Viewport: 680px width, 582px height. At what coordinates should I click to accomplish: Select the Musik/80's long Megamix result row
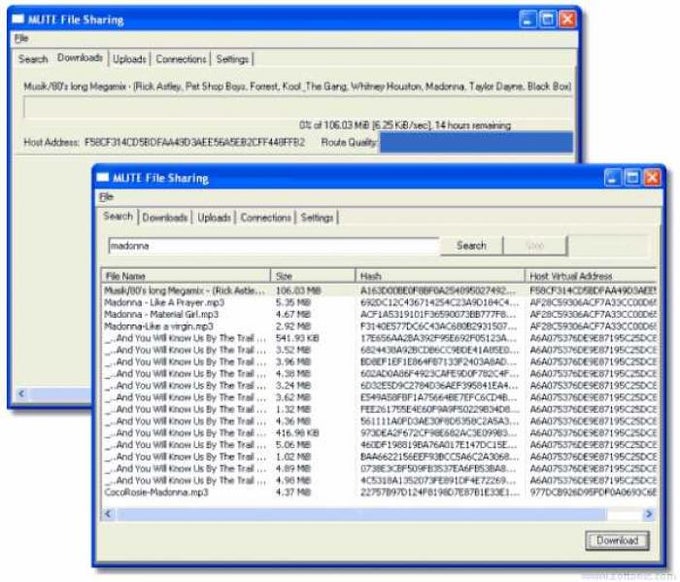point(379,291)
